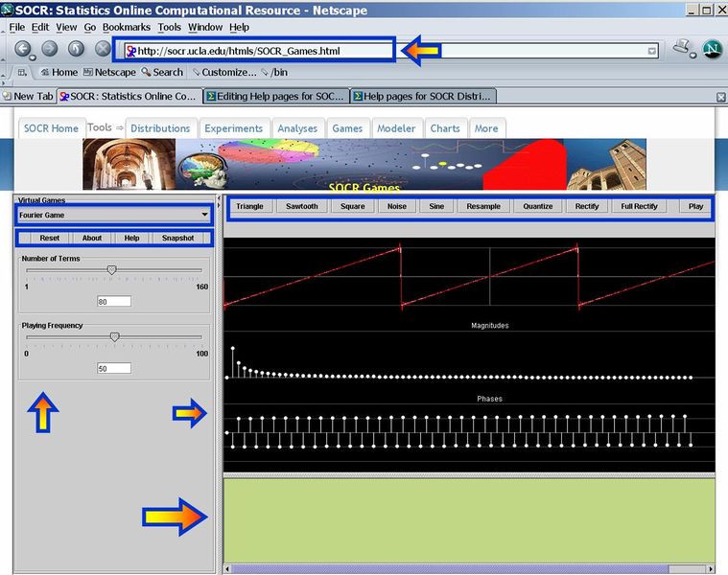This screenshot has height=575, width=728.
Task: Open the Go menu
Action: [90, 28]
